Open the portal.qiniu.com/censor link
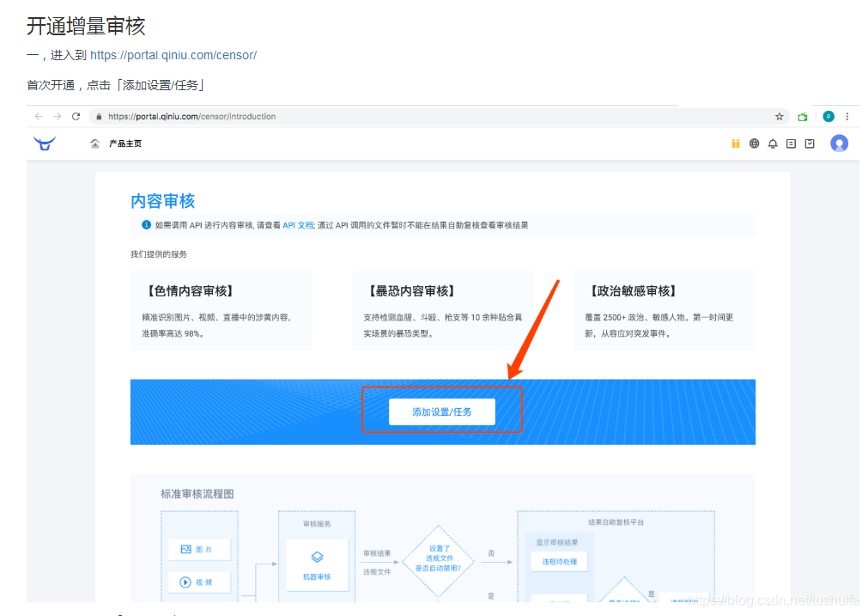 coord(173,55)
